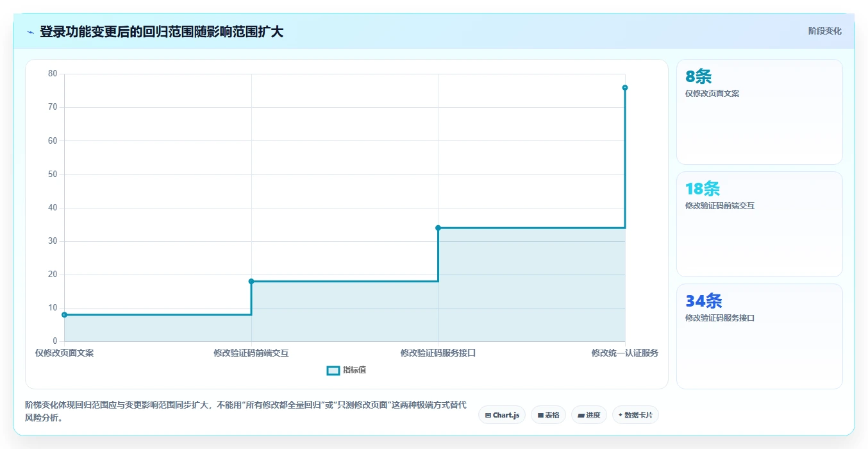Click axis label 仅修改页面文案

[64, 353]
